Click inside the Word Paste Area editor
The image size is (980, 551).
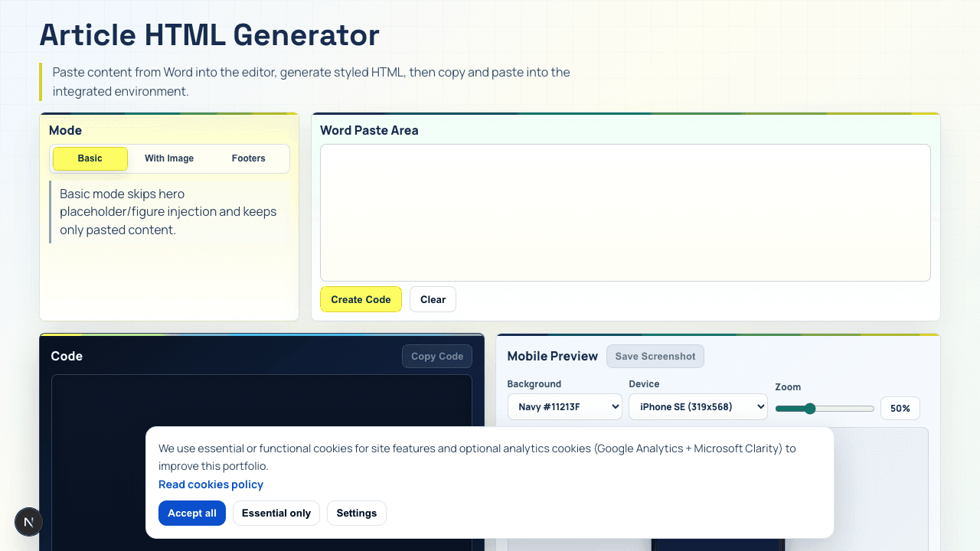point(625,213)
